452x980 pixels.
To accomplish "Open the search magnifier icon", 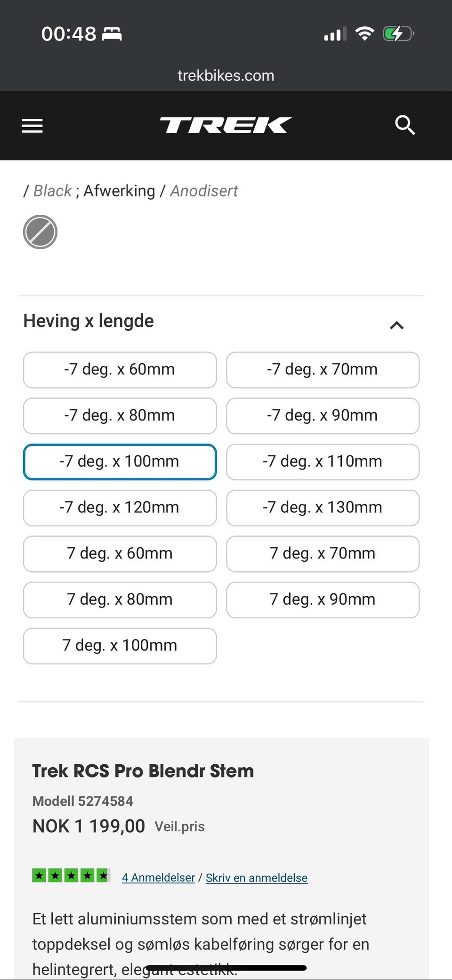I will coord(404,125).
